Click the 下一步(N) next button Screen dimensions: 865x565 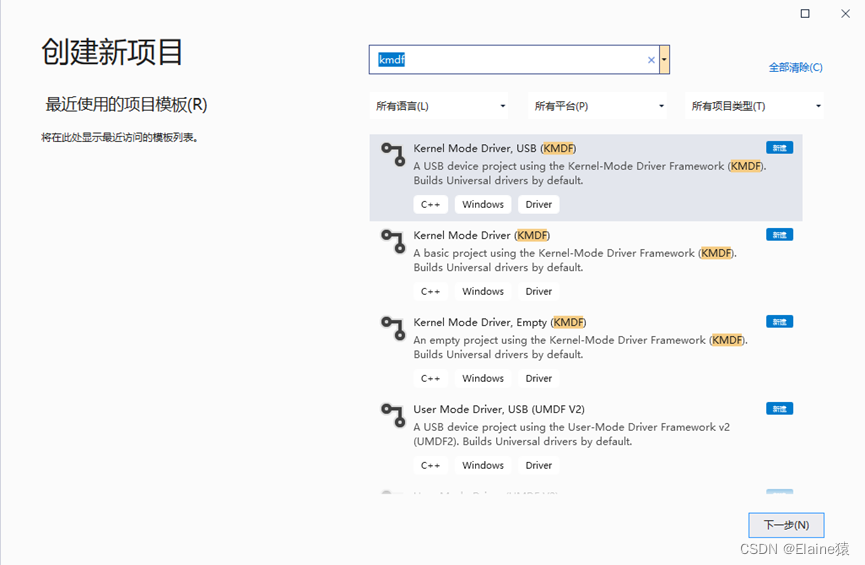coord(786,525)
